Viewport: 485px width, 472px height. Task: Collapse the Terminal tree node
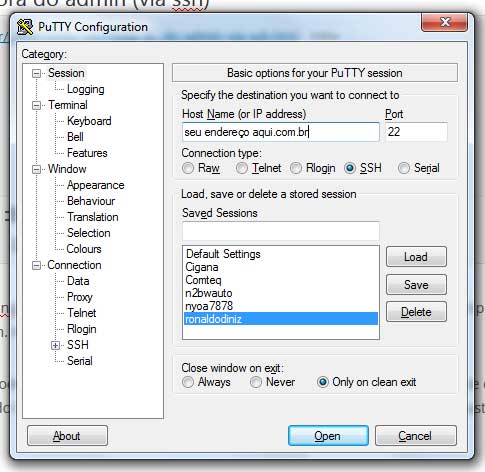click(36, 105)
